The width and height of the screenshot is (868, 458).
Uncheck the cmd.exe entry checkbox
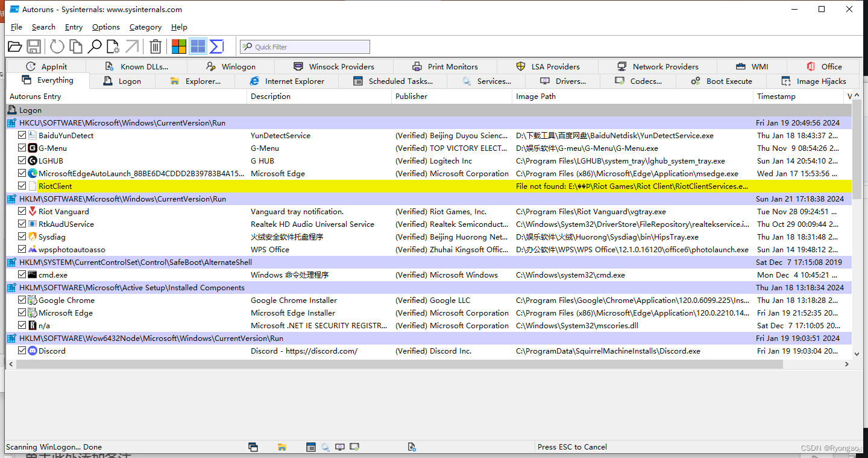22,275
